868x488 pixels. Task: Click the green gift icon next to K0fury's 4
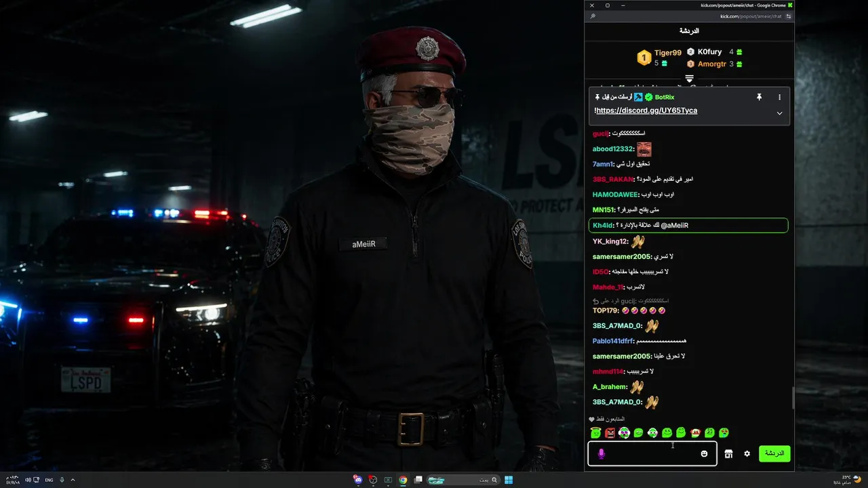pyautogui.click(x=739, y=52)
